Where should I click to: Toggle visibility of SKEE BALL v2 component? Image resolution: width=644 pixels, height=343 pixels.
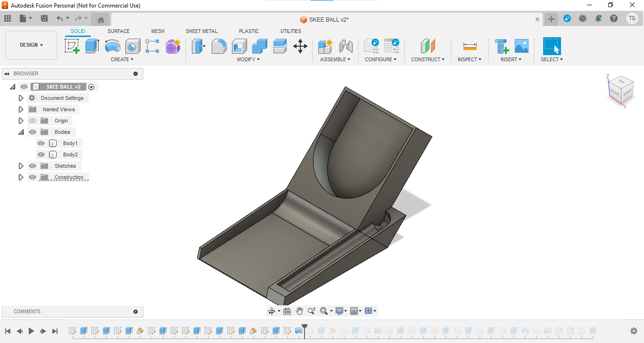24,87
